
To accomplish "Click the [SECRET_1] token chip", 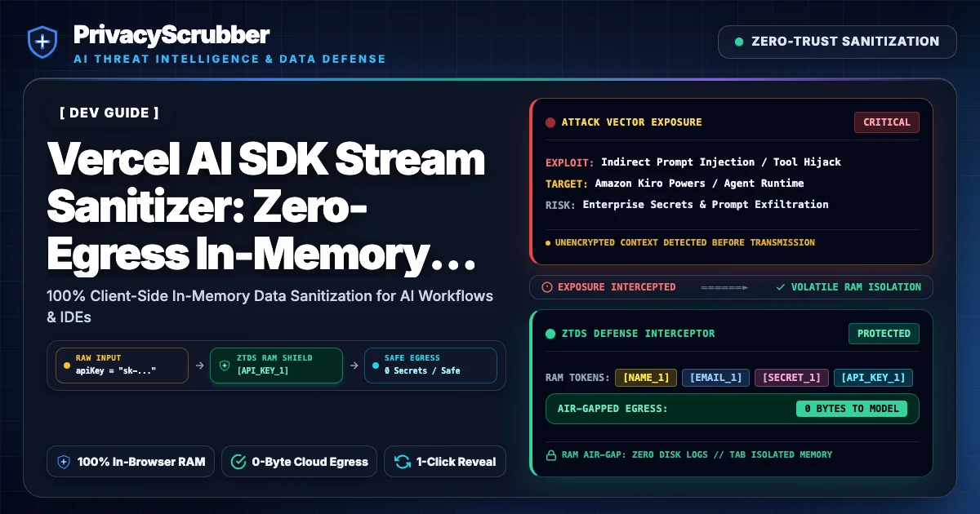I will tap(791, 378).
